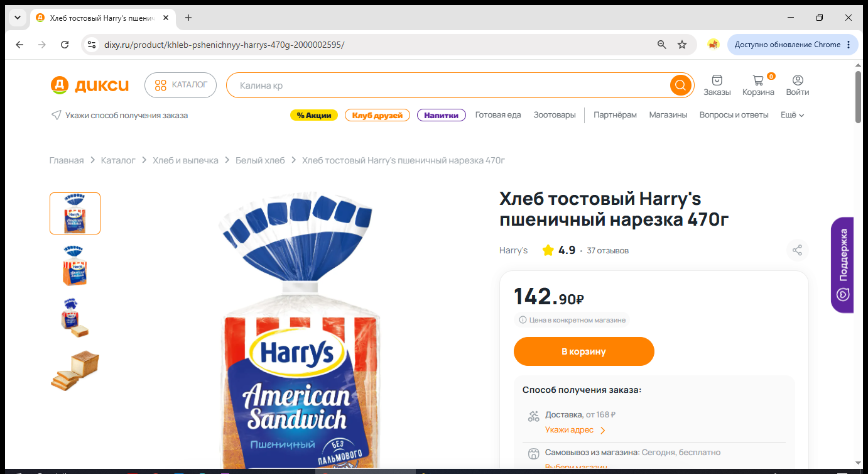Open the tab search dropdown arrow

point(18,18)
